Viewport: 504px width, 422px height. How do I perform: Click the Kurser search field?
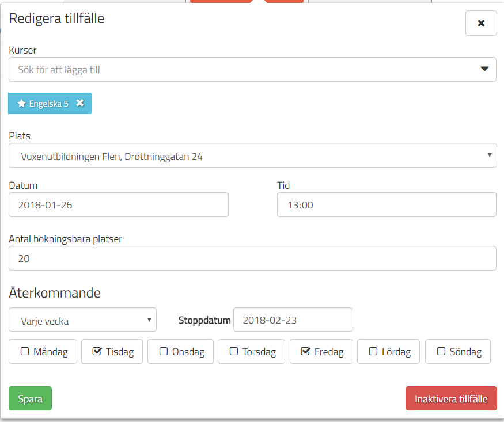coord(242,70)
